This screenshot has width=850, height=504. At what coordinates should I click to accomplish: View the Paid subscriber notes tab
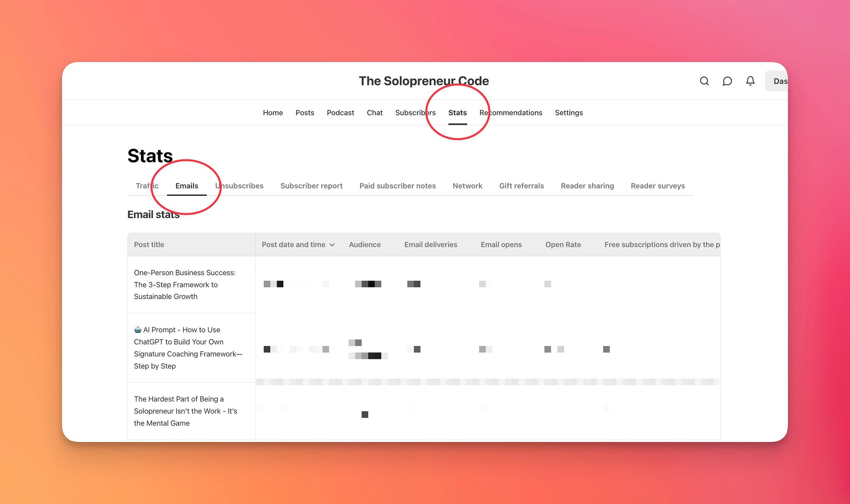click(x=397, y=186)
